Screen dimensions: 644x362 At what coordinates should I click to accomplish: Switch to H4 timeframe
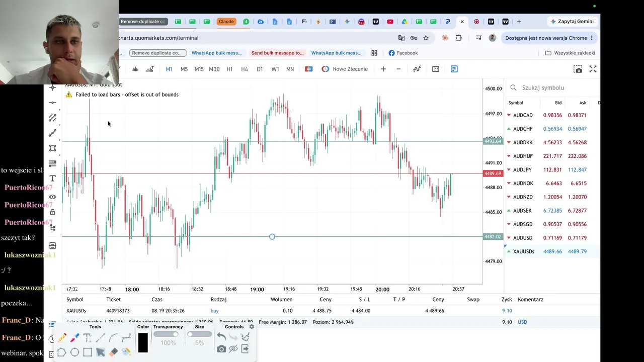click(x=245, y=69)
